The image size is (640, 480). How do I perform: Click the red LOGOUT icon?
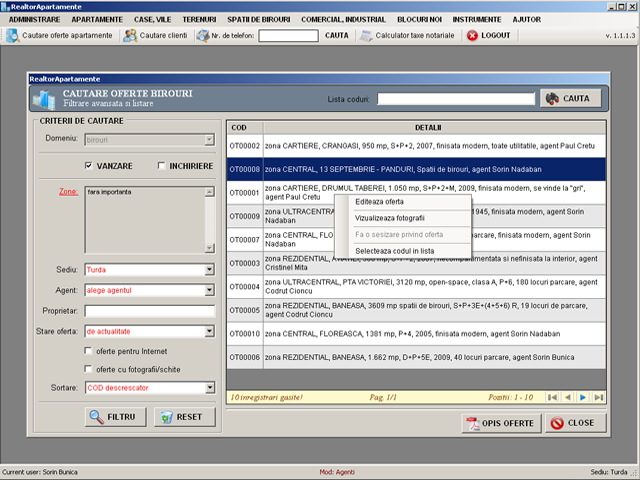471,35
